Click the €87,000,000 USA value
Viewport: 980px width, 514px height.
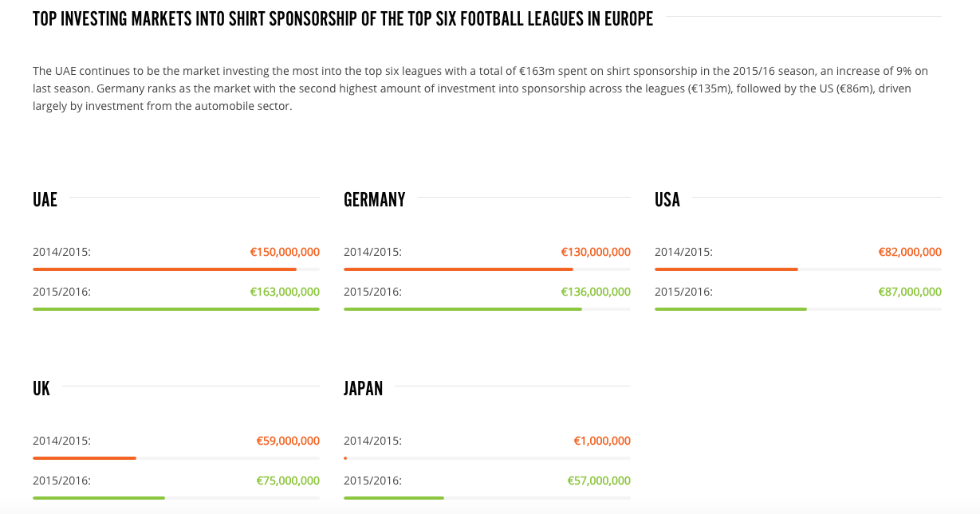[910, 292]
